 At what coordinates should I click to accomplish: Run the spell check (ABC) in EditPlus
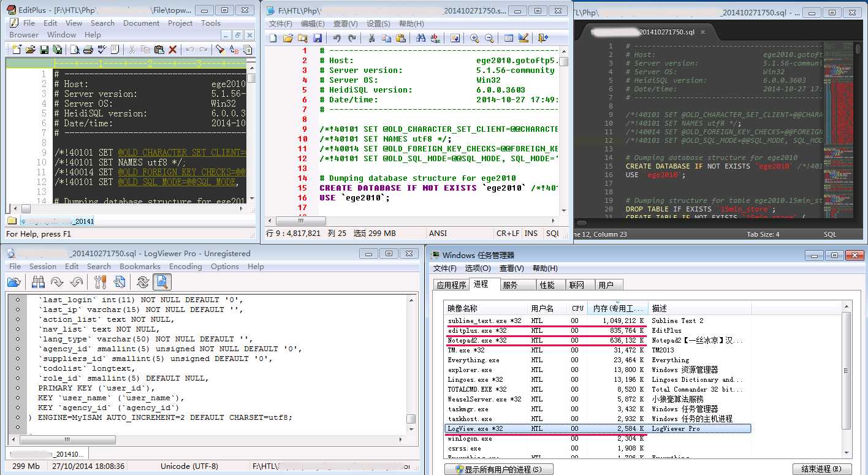(x=102, y=50)
